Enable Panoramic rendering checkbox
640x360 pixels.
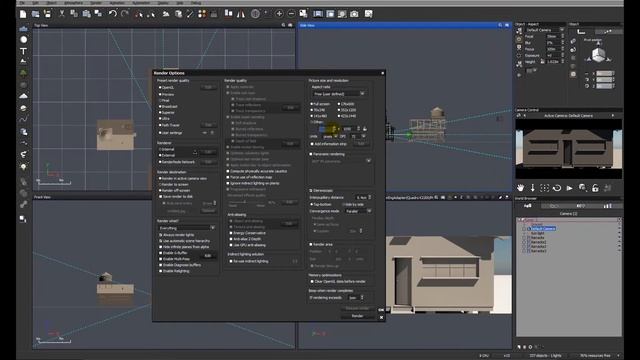327,154
